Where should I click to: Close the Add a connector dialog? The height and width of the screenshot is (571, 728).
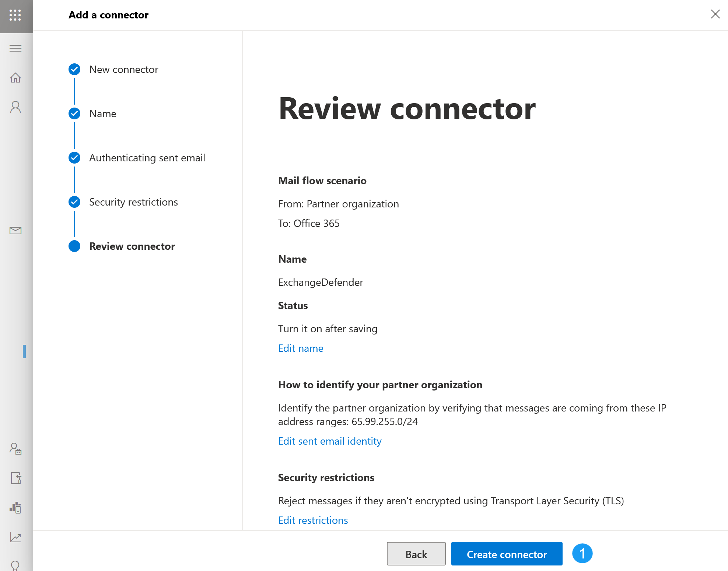pos(715,14)
